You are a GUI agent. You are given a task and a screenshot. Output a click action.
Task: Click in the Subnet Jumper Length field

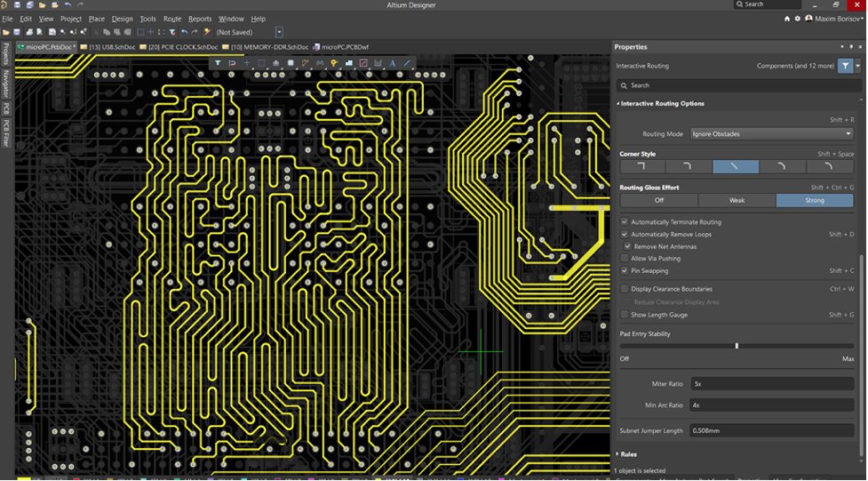(x=771, y=430)
